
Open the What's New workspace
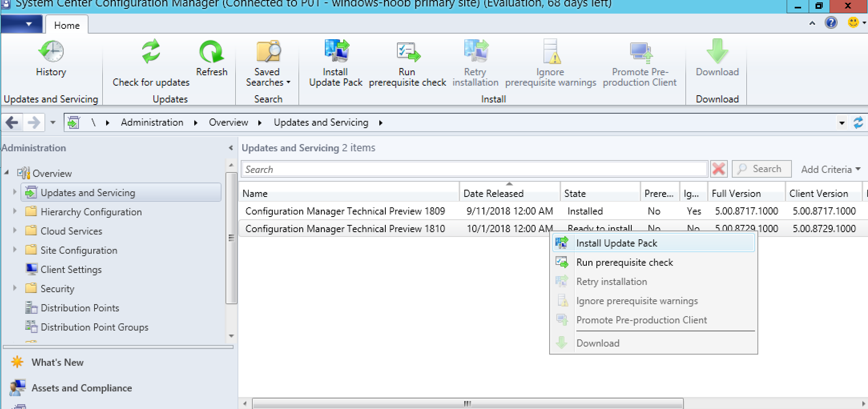(x=57, y=362)
